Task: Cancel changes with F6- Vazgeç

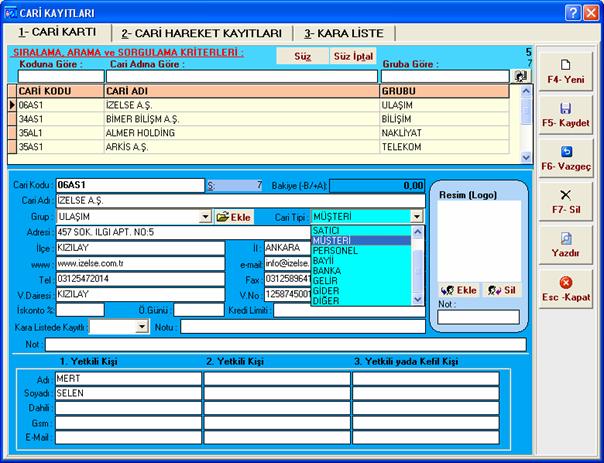Action: pyautogui.click(x=565, y=158)
